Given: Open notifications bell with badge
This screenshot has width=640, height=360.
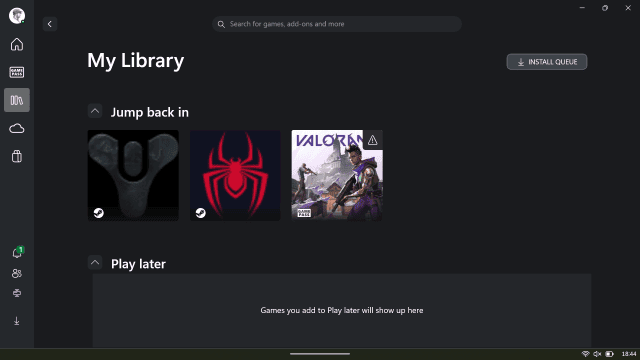Looking at the screenshot, I should tap(17, 252).
